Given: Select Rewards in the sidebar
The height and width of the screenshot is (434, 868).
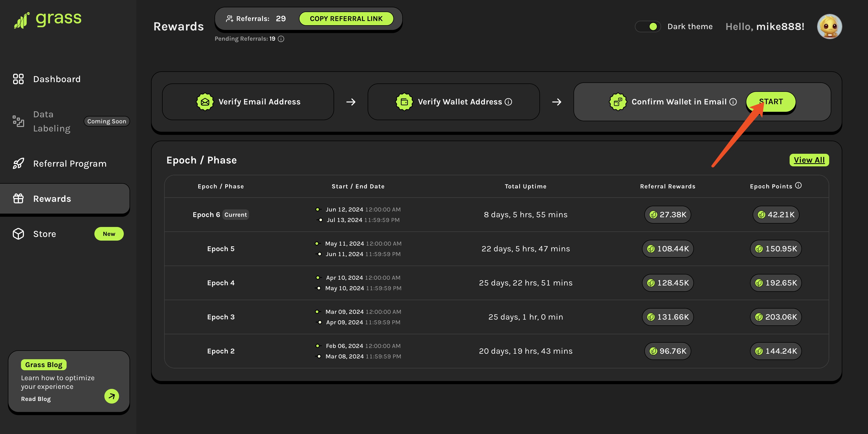Looking at the screenshot, I should click(x=65, y=199).
